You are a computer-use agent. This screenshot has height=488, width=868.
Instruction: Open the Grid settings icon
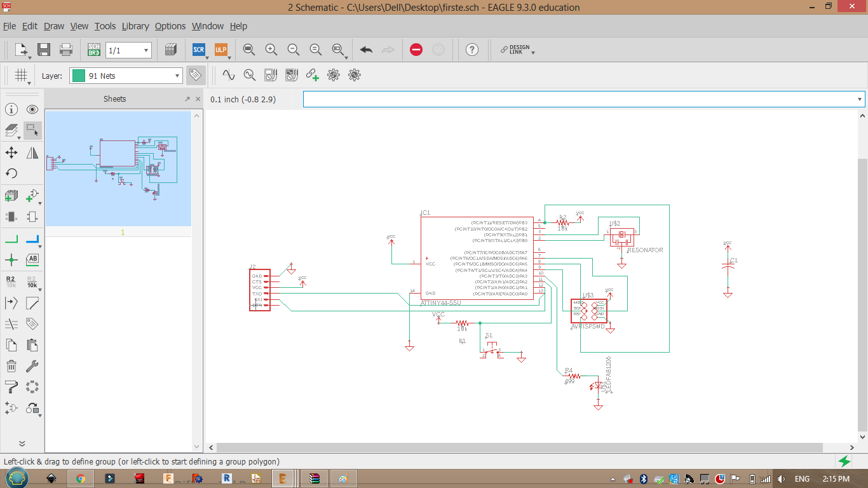click(x=21, y=75)
